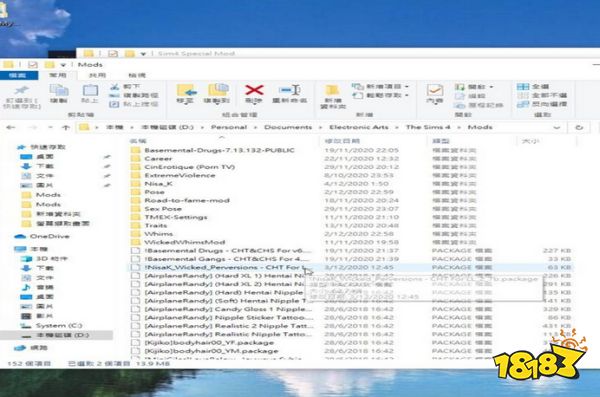Image resolution: width=600 pixels, height=397 pixels.
Task: Select the Nisa_K folder
Action: coord(152,184)
